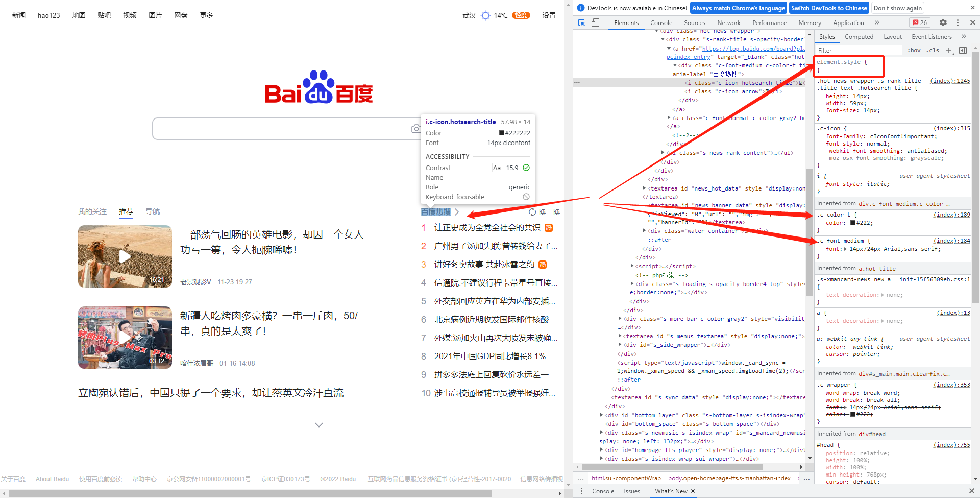The image size is (980, 498).
Task: Click the 26 errors badge
Action: point(920,22)
